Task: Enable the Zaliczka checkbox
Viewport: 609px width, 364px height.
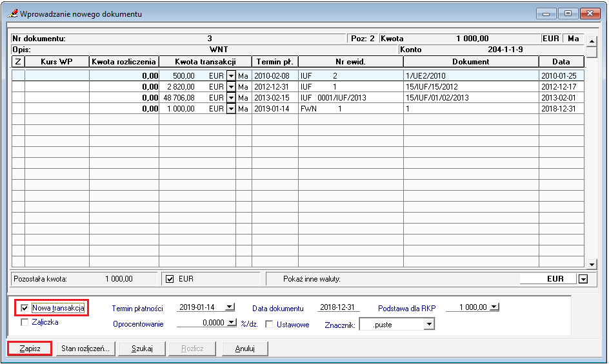Action: coord(25,322)
